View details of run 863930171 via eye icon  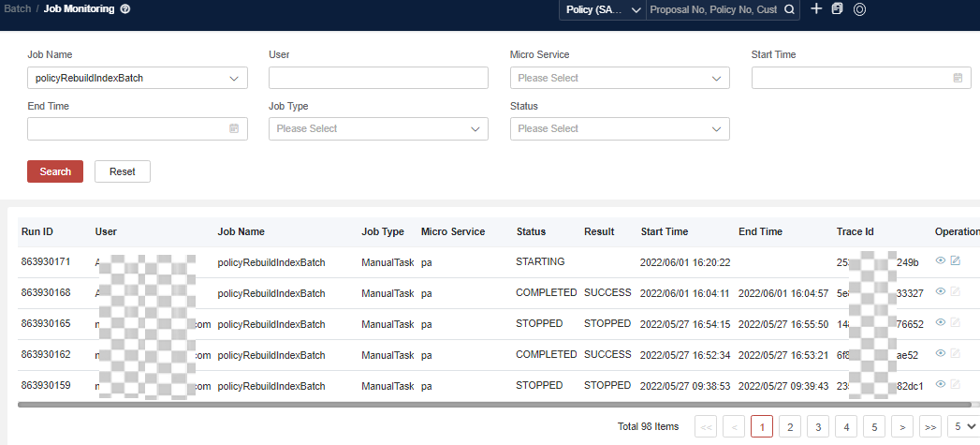940,262
